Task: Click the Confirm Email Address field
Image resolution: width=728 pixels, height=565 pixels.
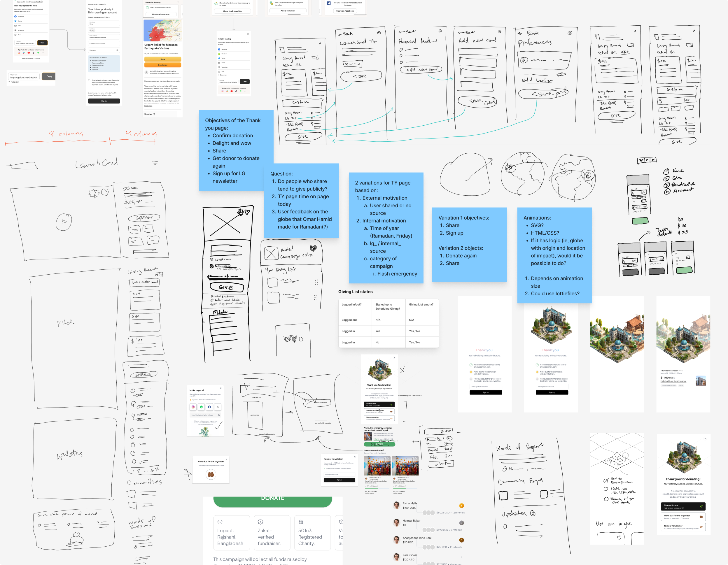Action: coord(104,44)
